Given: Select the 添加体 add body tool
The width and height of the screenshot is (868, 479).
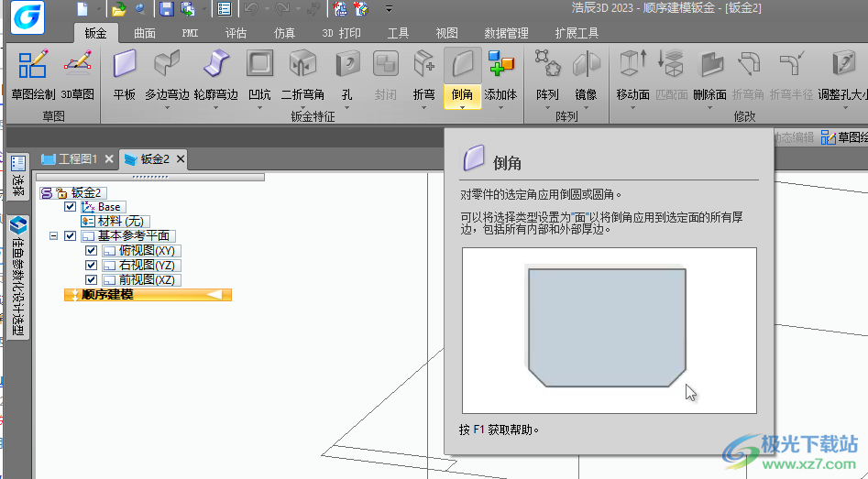Looking at the screenshot, I should pos(501,75).
